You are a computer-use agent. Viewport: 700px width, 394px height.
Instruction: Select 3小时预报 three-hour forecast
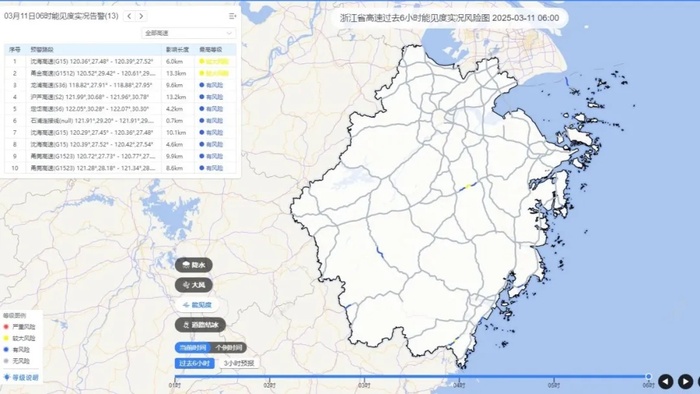click(239, 363)
